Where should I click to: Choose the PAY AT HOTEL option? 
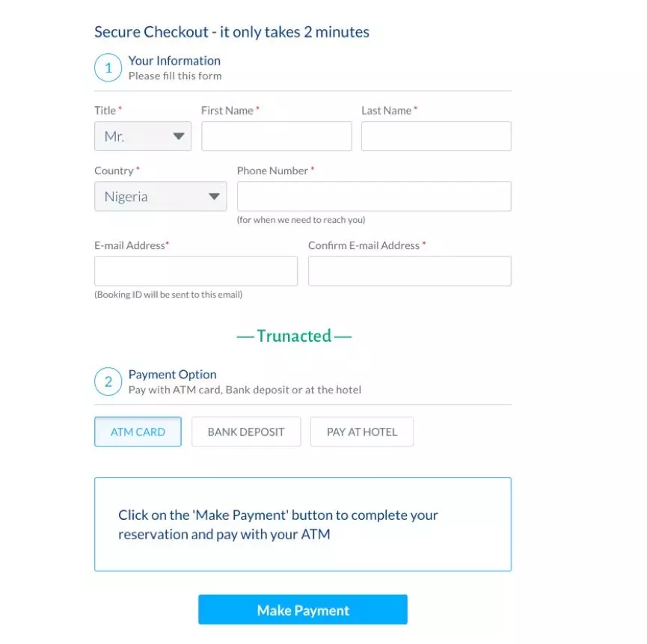362,432
